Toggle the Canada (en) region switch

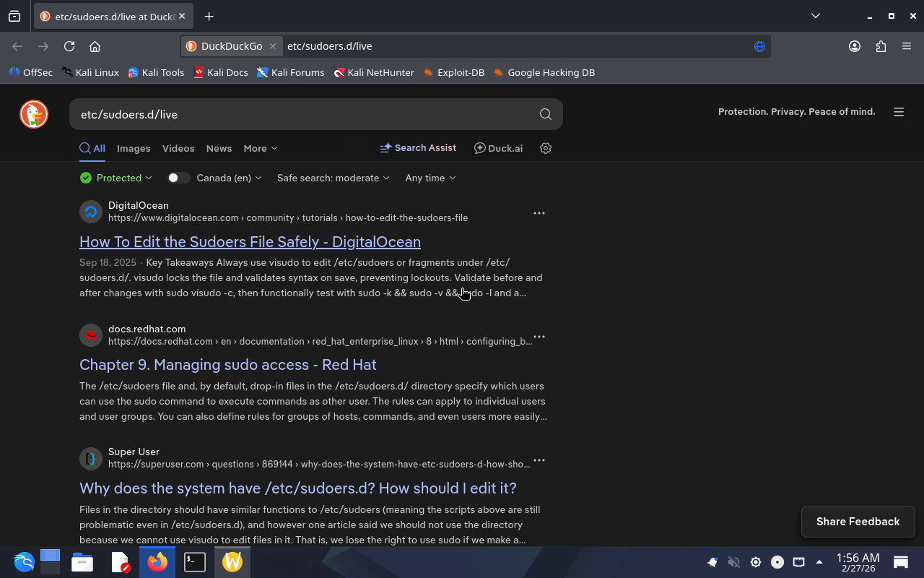[x=178, y=178]
